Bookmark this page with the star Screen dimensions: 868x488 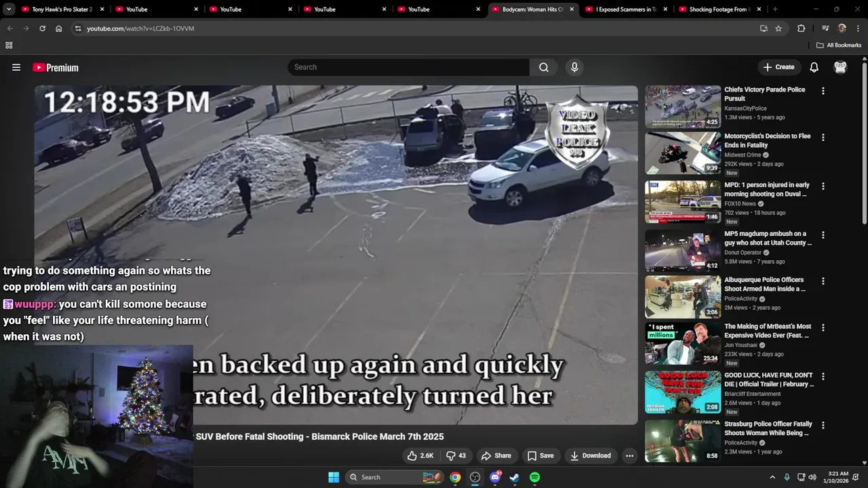tap(778, 28)
